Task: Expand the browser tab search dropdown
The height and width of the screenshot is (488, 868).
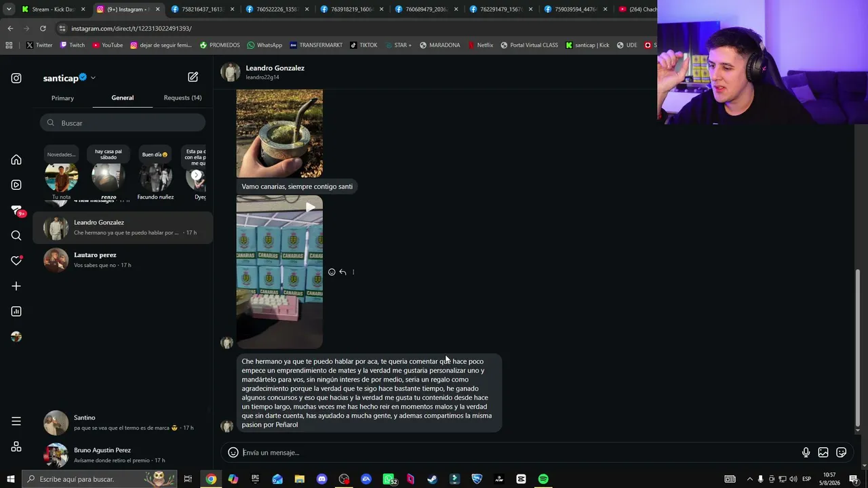Action: pyautogui.click(x=9, y=9)
